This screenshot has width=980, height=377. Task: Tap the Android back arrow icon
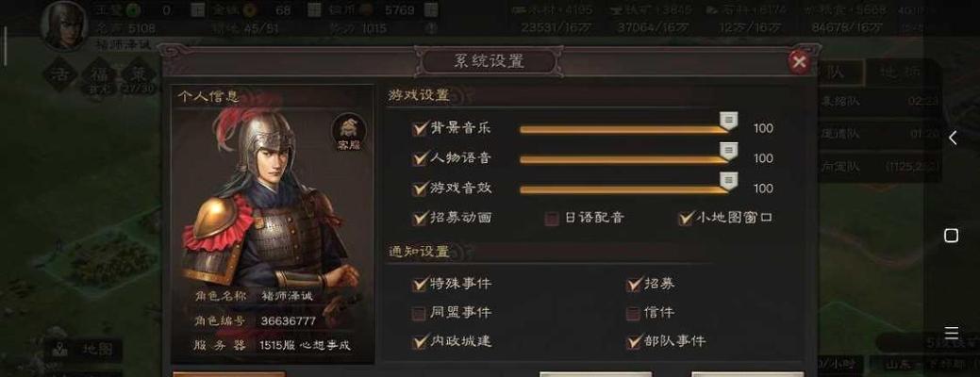[x=952, y=138]
